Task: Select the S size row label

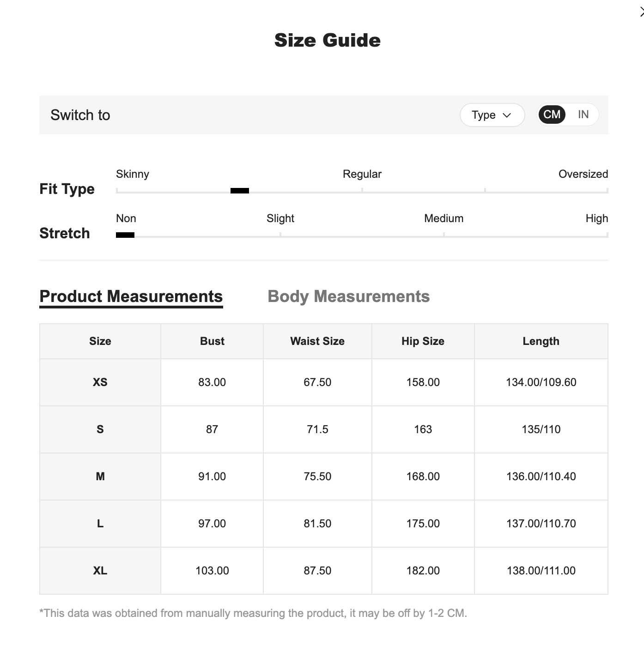Action: point(100,429)
